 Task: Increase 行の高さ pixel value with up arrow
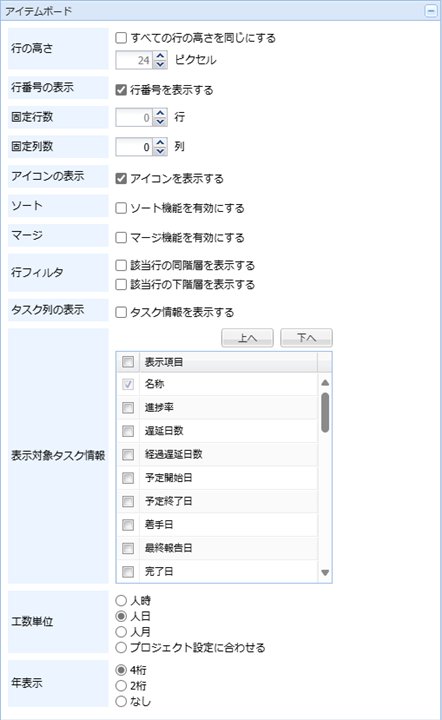[160, 56]
